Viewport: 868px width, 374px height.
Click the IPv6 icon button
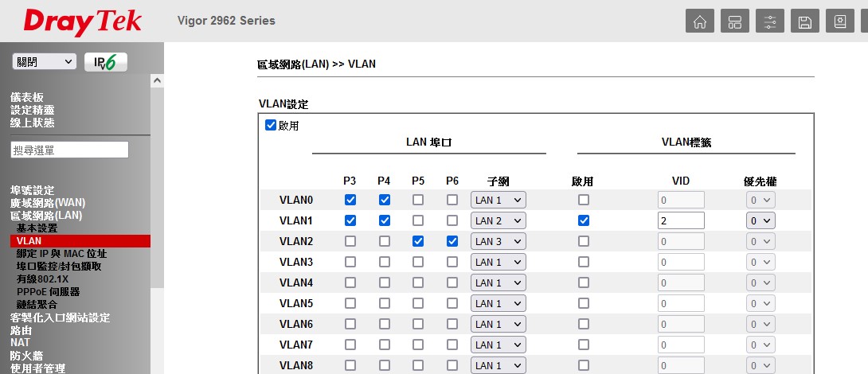(106, 62)
